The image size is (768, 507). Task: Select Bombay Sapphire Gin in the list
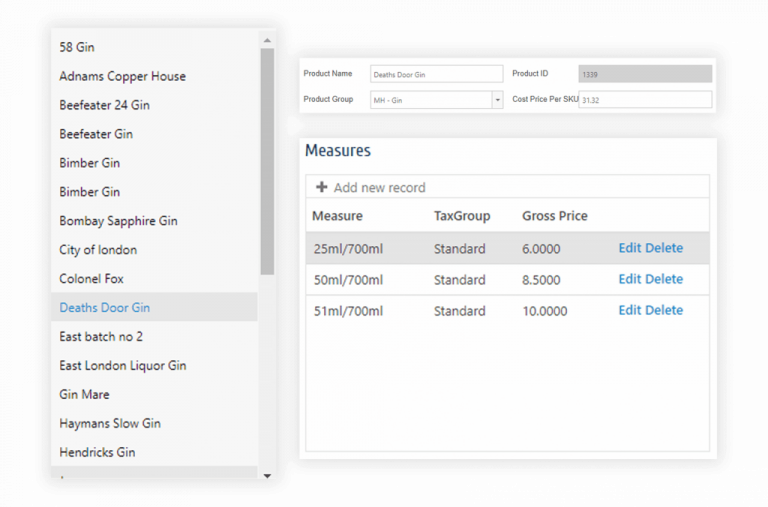tap(154, 221)
